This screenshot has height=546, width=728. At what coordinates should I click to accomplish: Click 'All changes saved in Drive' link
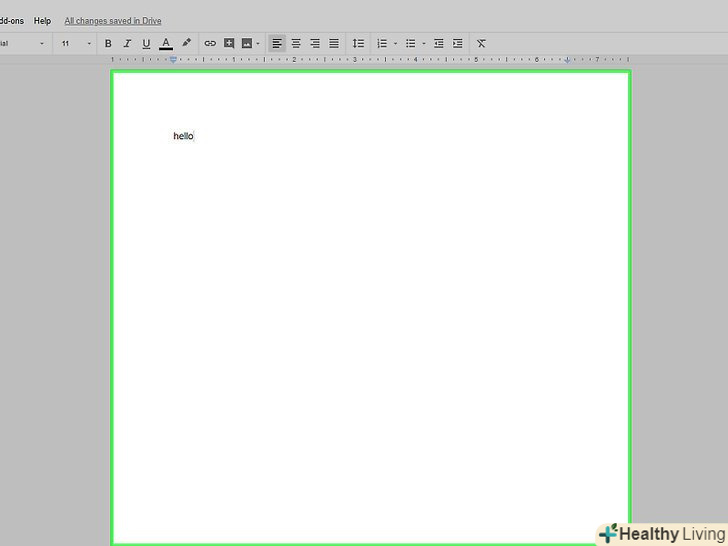point(113,21)
